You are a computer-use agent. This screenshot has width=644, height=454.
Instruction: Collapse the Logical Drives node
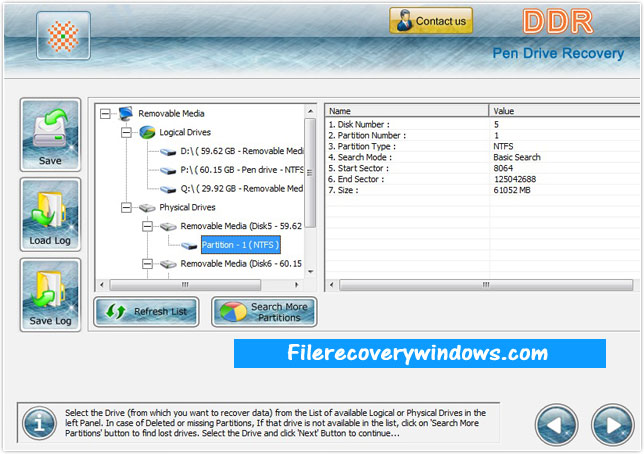126,132
